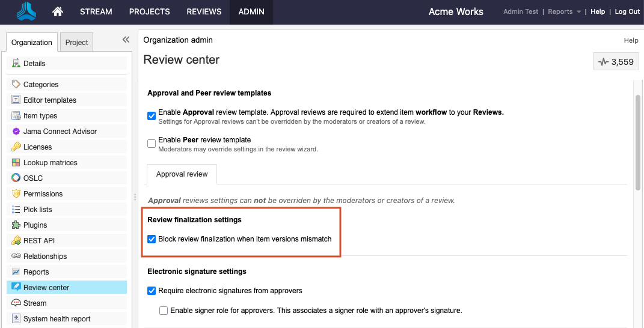This screenshot has width=644, height=328.
Task: Click the Jama logo icon
Action: click(x=26, y=11)
